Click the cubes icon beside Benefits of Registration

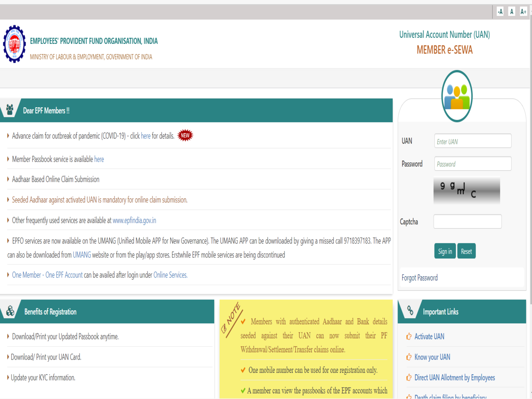tap(10, 311)
